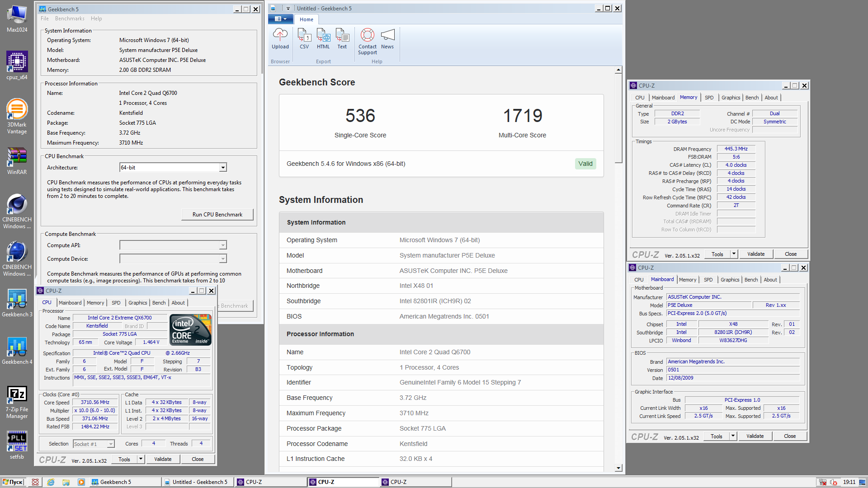This screenshot has width=868, height=488.
Task: Click Tools button in CPU-Z Memory window
Action: pyautogui.click(x=717, y=254)
